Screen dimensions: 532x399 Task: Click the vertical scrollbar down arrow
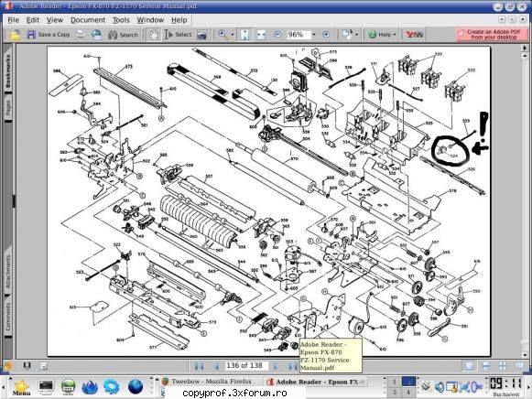(525, 355)
